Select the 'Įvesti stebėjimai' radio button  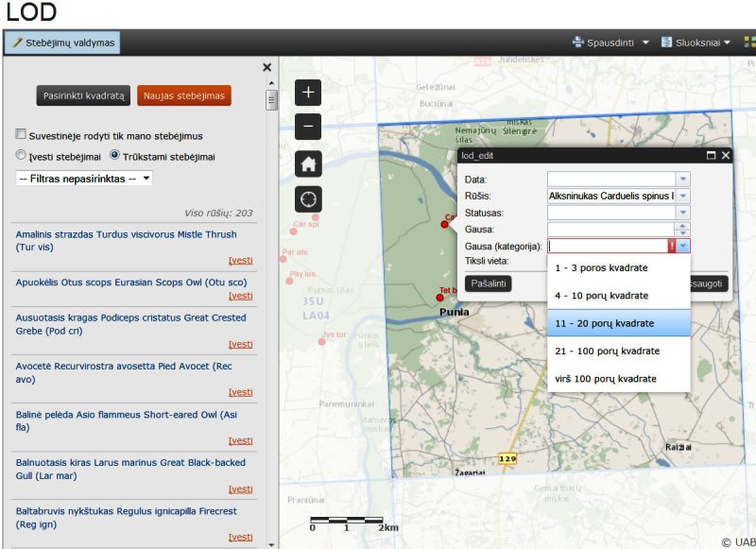21,156
